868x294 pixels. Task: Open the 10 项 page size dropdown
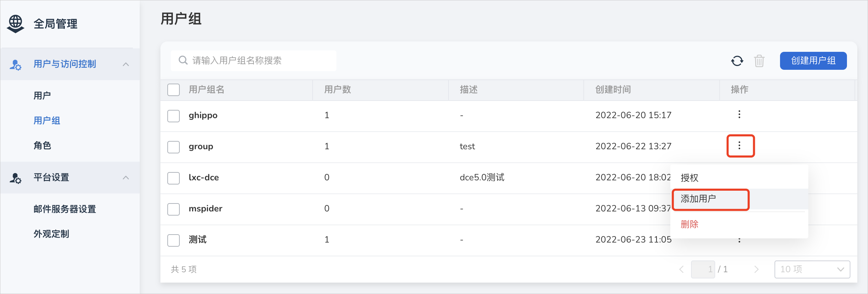click(x=812, y=269)
